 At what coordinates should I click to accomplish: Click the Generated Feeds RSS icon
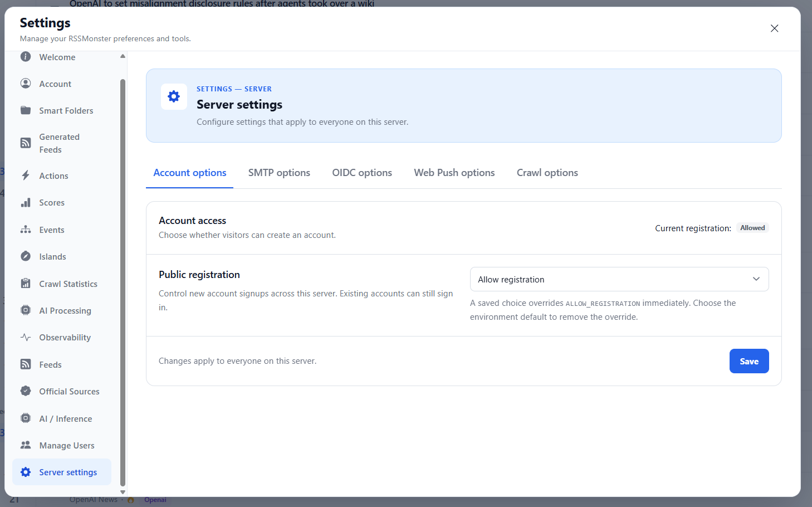point(26,143)
